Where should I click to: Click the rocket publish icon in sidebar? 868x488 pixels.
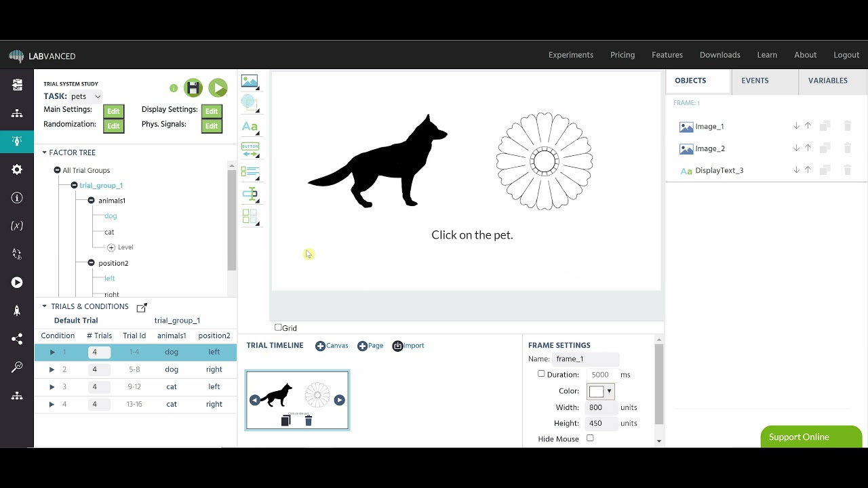(17, 310)
